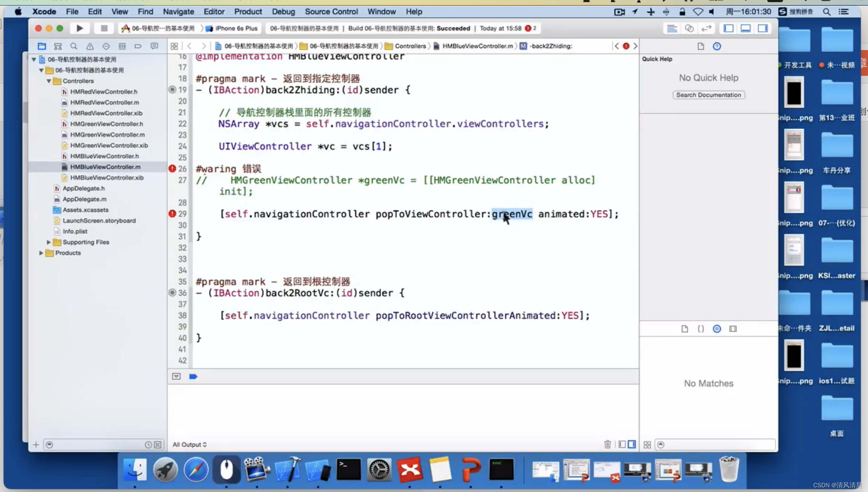The image size is (868, 492).
Task: Click the Run button to build project
Action: click(x=79, y=28)
